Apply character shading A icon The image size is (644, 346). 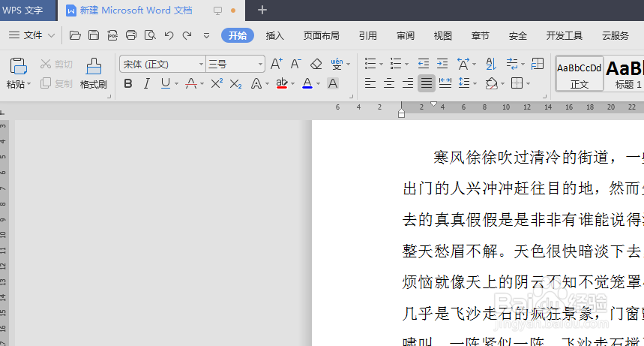coord(333,83)
